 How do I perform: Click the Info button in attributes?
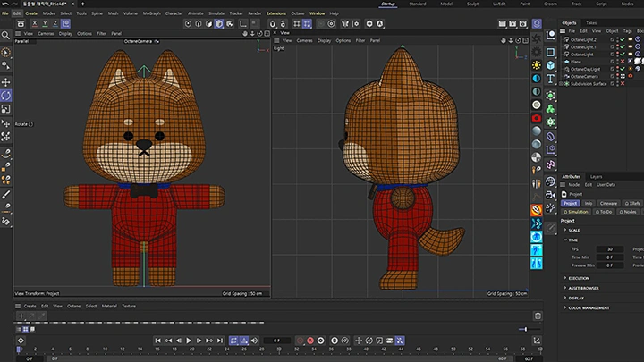589,203
